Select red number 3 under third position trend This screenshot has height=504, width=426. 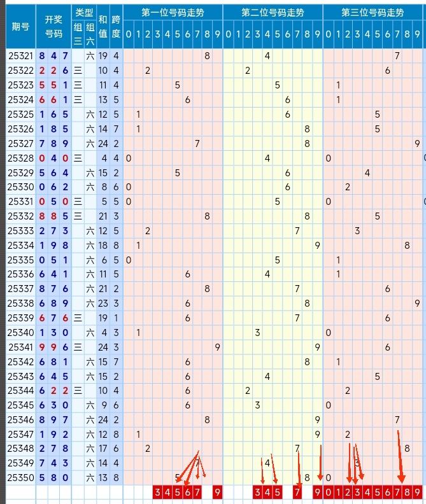[x=357, y=492]
